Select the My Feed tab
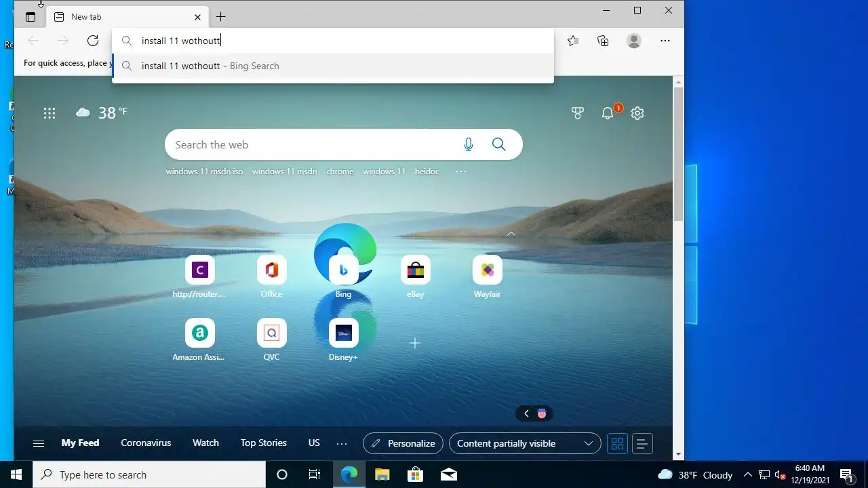The height and width of the screenshot is (488, 868). (x=80, y=443)
